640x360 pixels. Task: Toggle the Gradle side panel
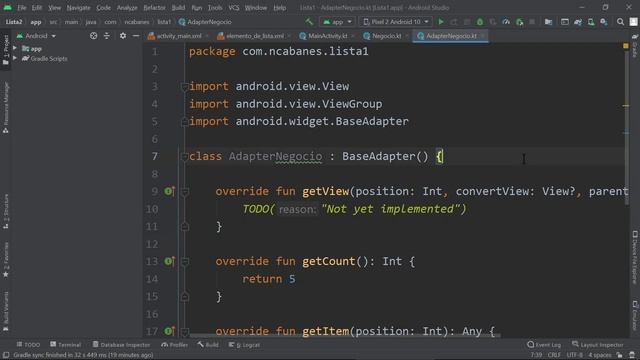point(635,46)
